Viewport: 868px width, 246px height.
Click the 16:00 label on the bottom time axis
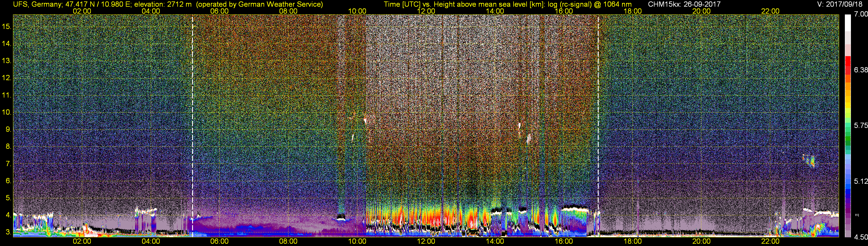(x=564, y=241)
